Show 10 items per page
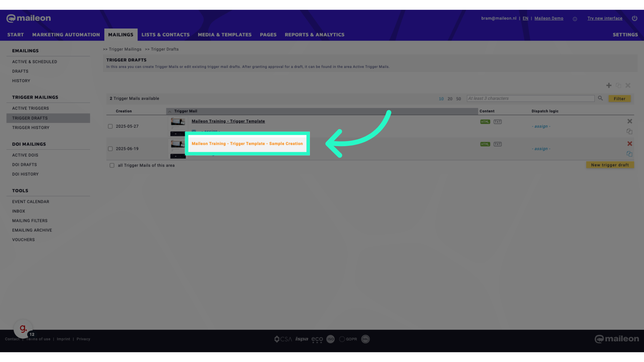Screen dimensions: 644x362 [441, 99]
